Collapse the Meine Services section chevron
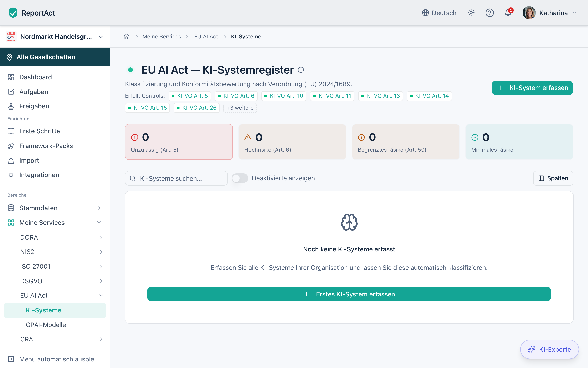Viewport: 588px width, 368px height. [x=99, y=222]
